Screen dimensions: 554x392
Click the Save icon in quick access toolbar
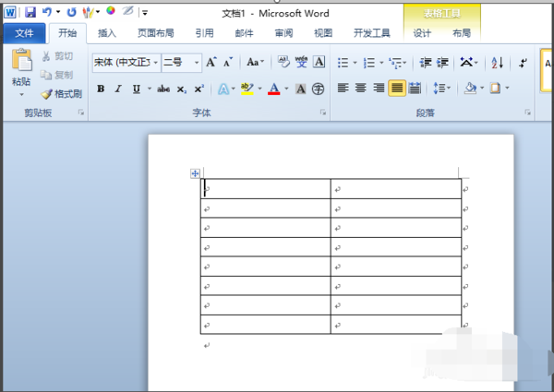point(30,12)
